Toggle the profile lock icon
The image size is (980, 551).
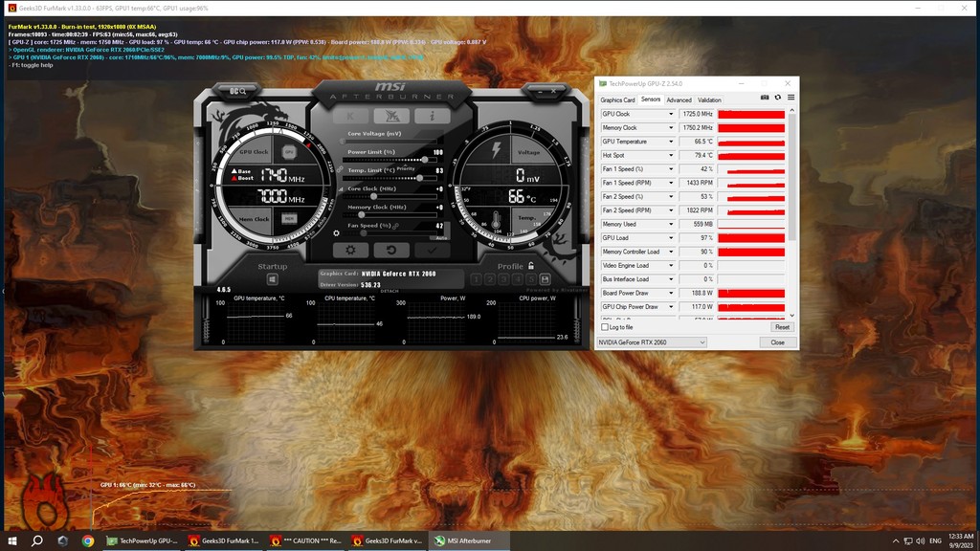click(530, 266)
